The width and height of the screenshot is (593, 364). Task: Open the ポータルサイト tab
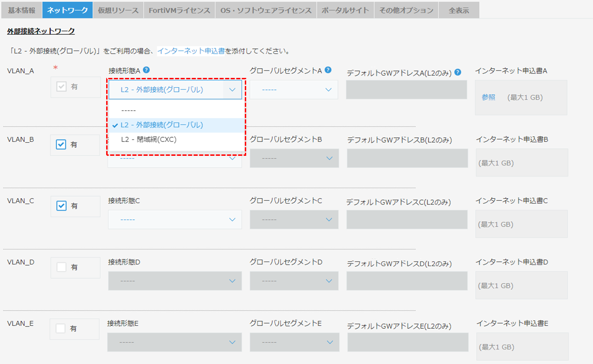345,10
